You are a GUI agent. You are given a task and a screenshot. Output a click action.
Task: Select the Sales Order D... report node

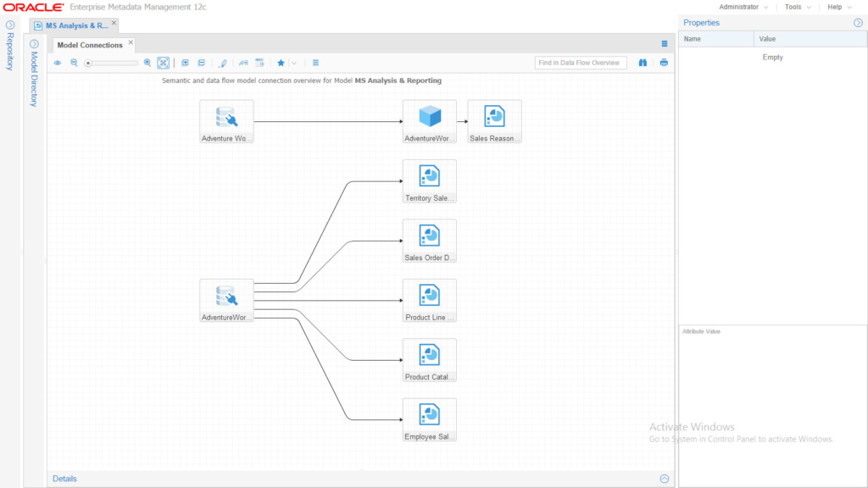[430, 241]
